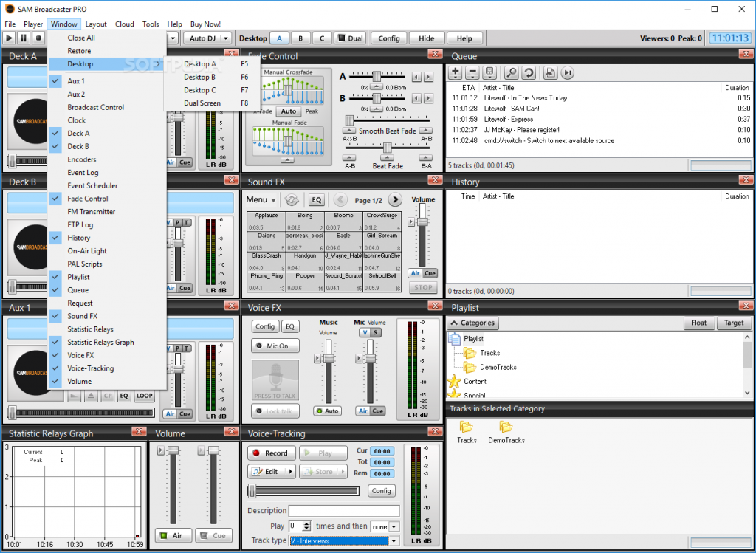The width and height of the screenshot is (756, 553).
Task: Click the add tracks plus icon in Queue
Action: (455, 73)
